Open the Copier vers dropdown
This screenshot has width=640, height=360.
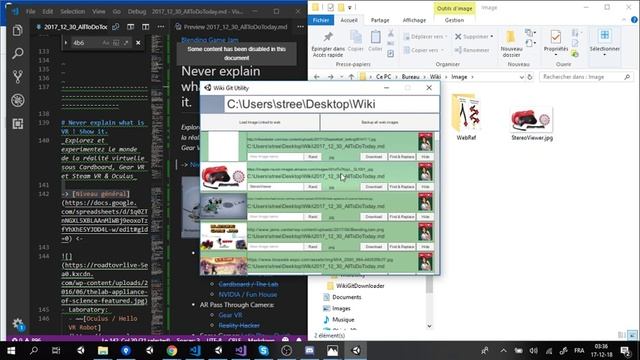424,50
